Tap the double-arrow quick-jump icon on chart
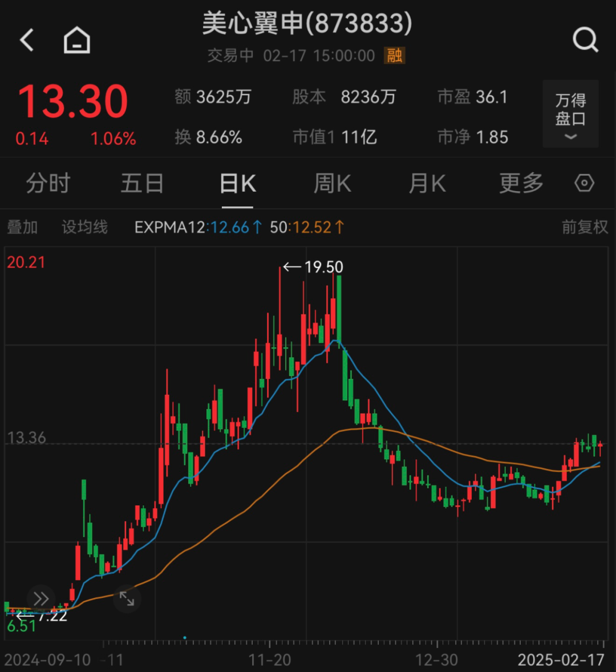This screenshot has width=616, height=672. (x=40, y=598)
